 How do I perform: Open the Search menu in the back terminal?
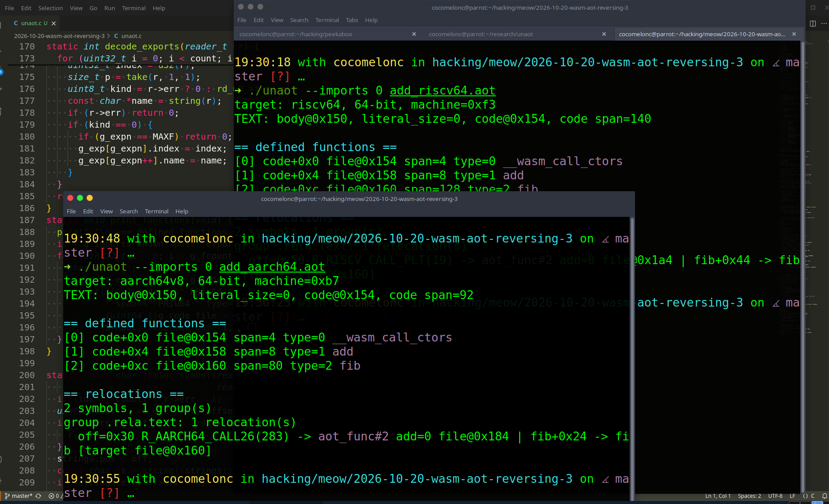(299, 20)
